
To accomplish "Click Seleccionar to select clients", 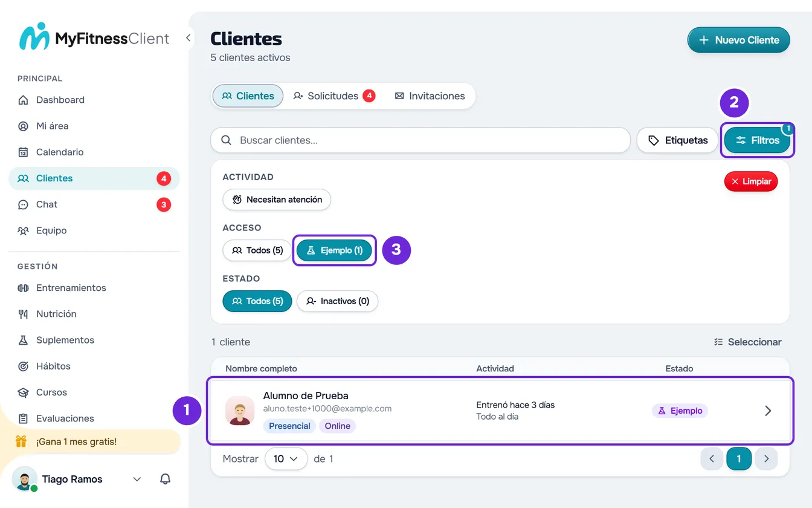I will [747, 342].
